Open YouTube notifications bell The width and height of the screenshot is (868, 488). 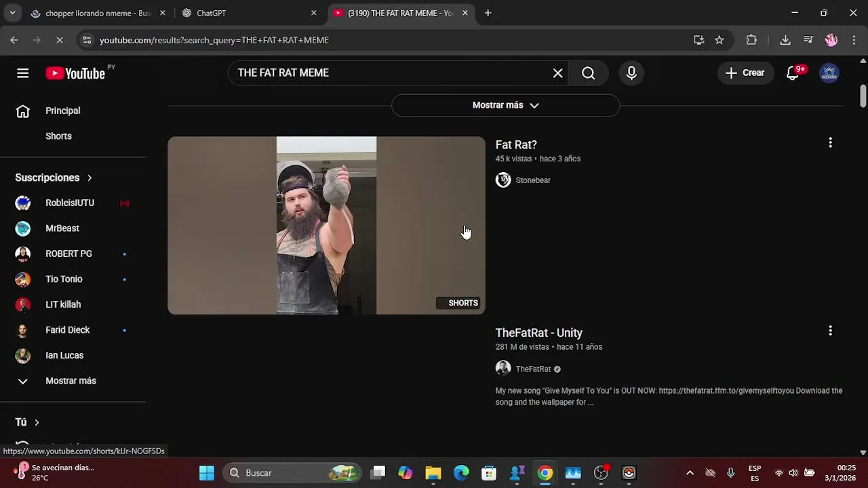pos(792,73)
